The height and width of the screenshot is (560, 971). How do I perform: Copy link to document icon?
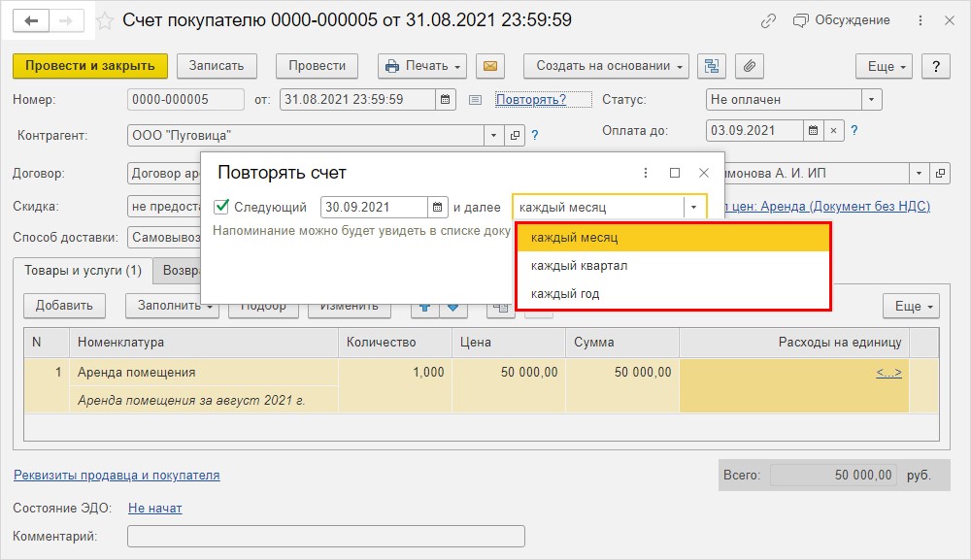[769, 20]
